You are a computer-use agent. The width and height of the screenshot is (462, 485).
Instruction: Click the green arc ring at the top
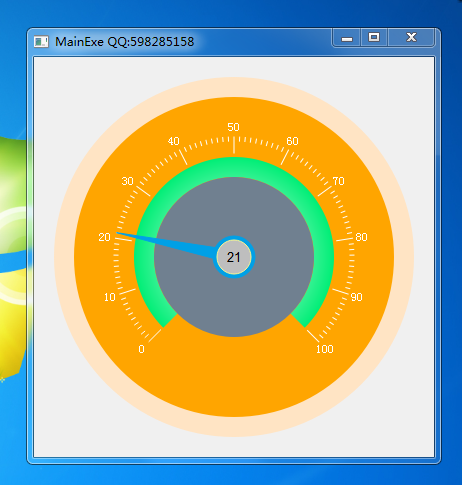tap(234, 167)
